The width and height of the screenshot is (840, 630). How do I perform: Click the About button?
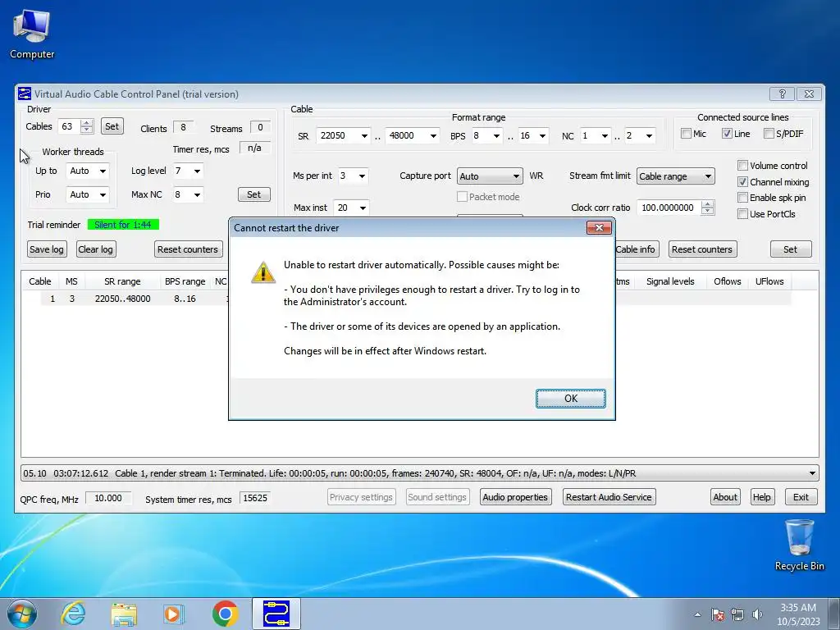725,497
